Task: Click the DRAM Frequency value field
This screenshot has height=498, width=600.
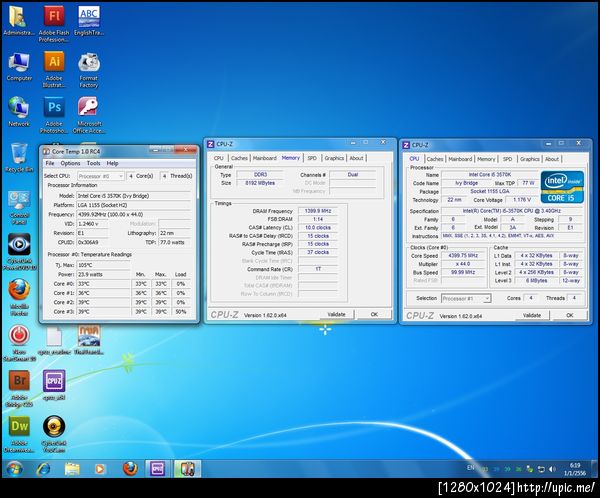Action: pos(316,211)
